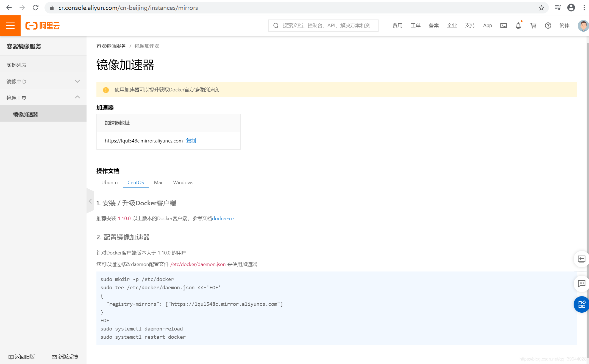Open the Chrome profile icon
The height and width of the screenshot is (364, 589).
[571, 8]
